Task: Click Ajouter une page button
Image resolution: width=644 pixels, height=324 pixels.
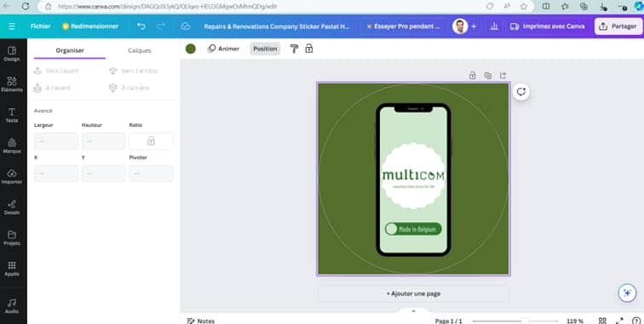Action: click(413, 293)
